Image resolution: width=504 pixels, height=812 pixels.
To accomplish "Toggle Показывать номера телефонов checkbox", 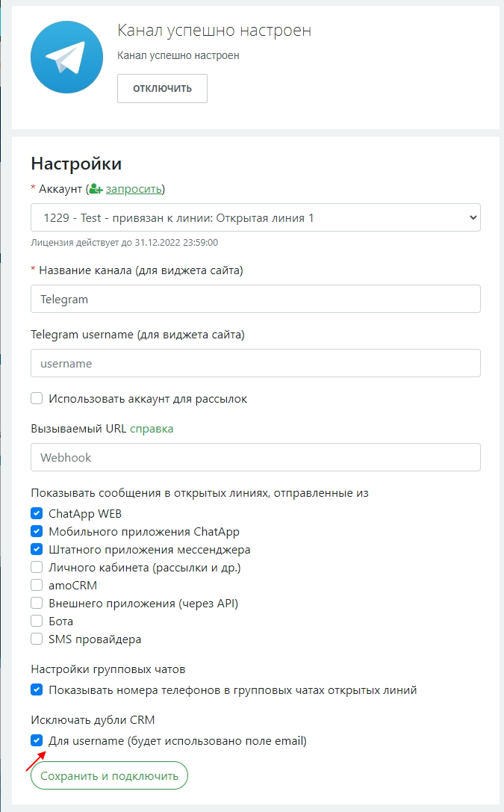I will tap(37, 689).
